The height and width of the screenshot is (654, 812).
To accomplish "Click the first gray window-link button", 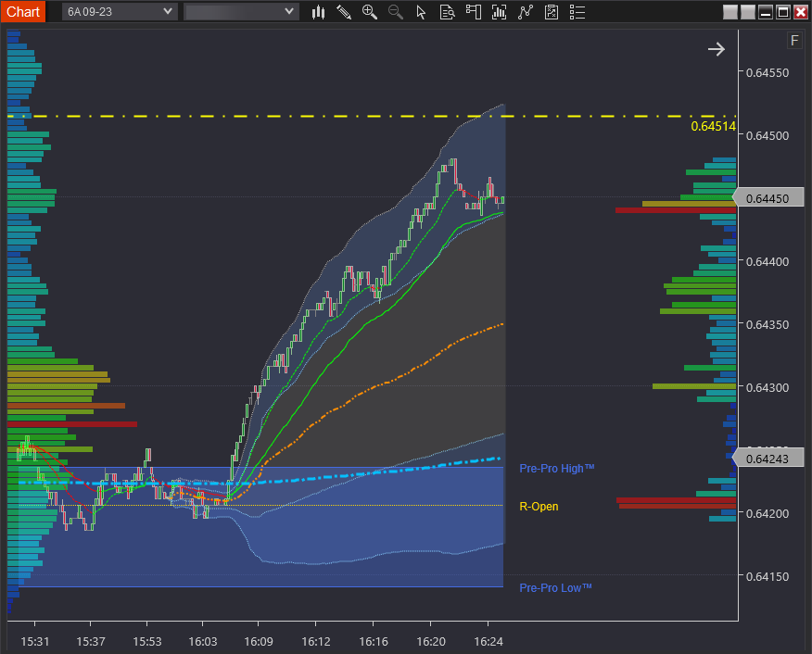I will coord(730,11).
